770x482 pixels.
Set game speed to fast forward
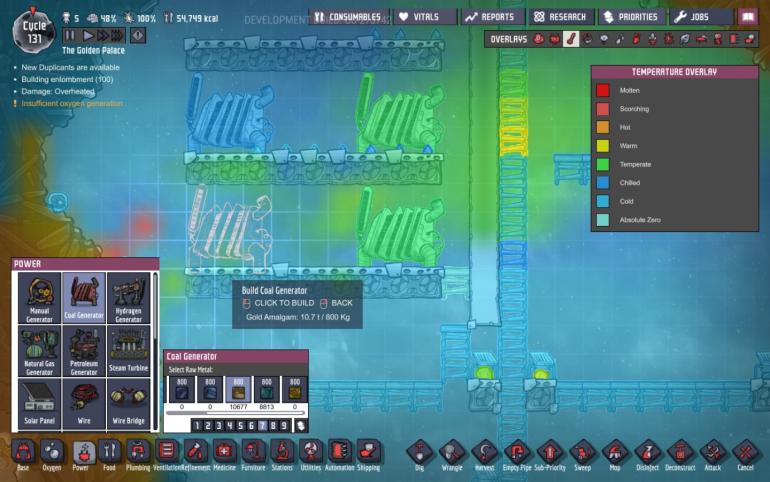coord(102,35)
